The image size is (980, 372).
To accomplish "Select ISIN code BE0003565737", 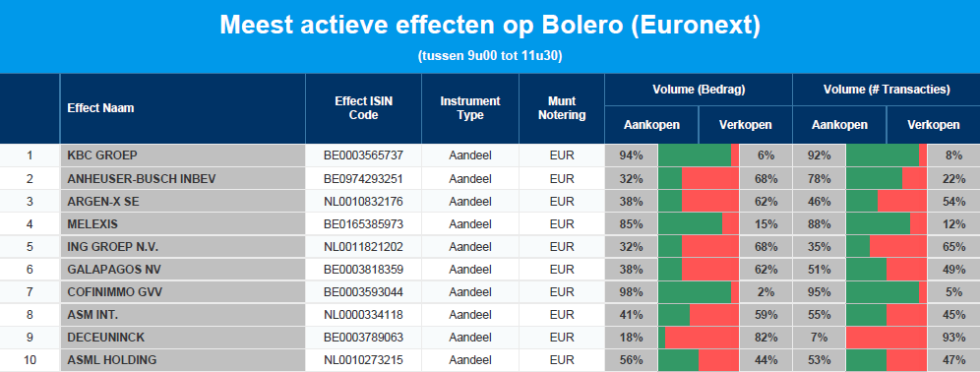I will [363, 155].
